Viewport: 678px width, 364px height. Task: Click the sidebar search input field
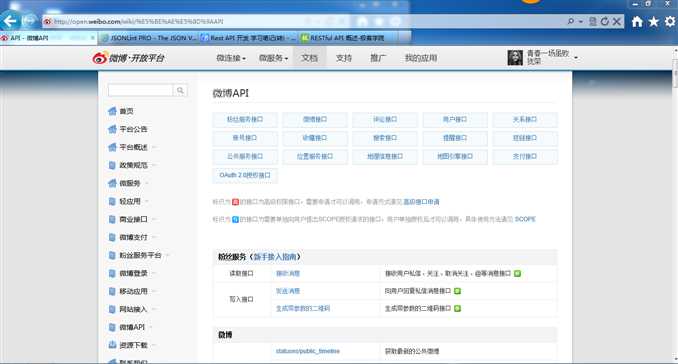tap(141, 90)
